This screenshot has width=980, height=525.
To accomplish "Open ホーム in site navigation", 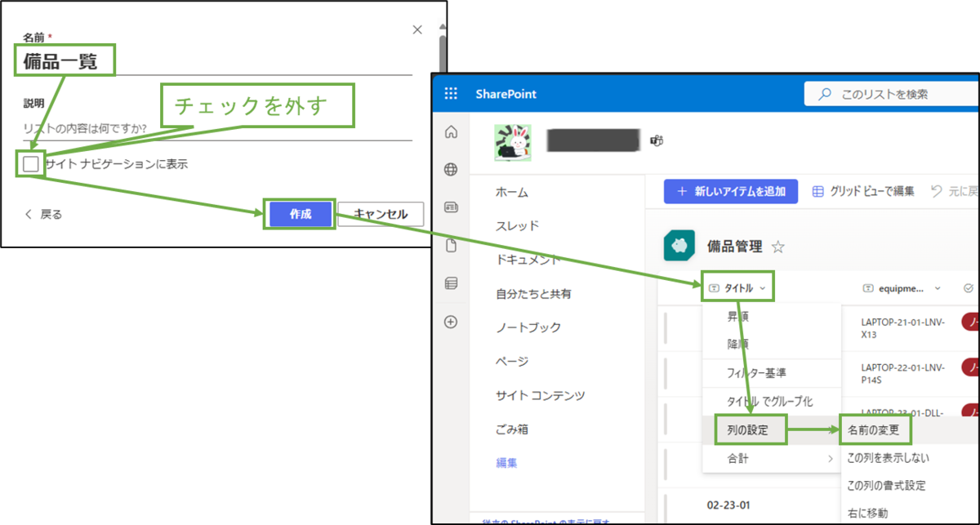I will (x=512, y=193).
